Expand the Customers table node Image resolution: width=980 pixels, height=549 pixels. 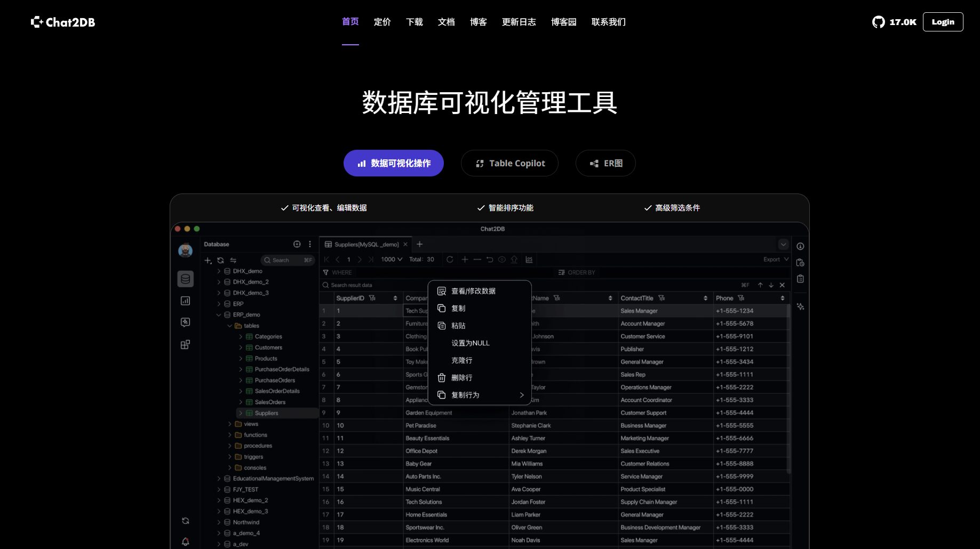pos(240,347)
